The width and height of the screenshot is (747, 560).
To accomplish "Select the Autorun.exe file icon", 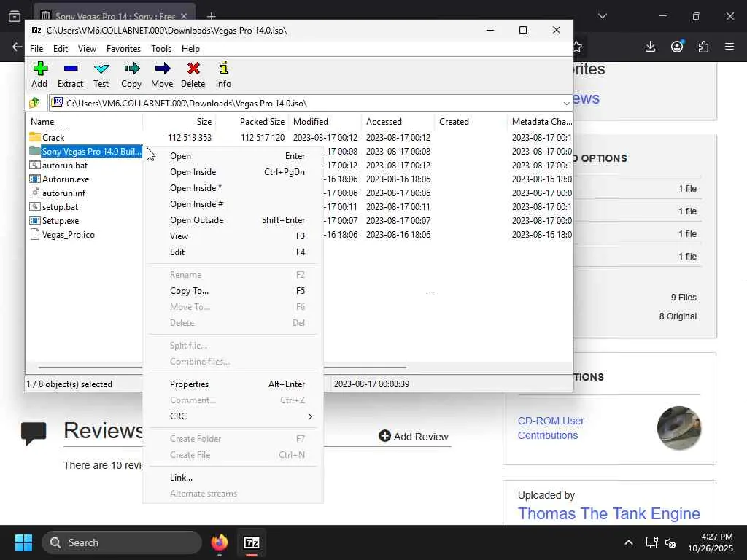I will (x=35, y=179).
